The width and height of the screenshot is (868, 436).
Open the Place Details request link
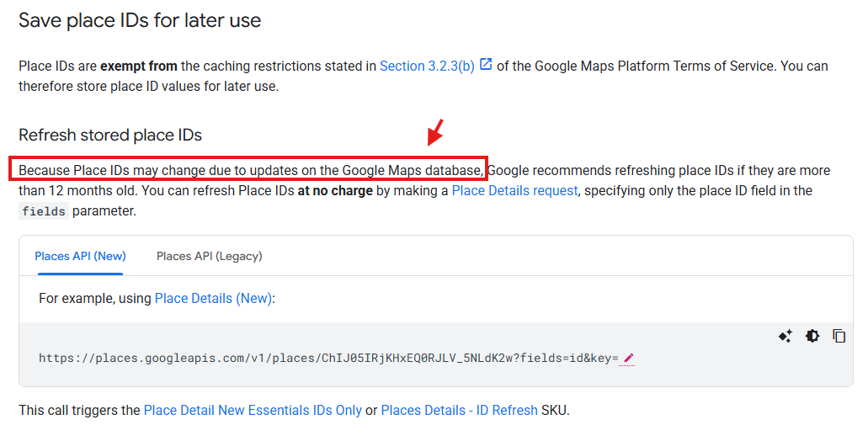pyautogui.click(x=514, y=191)
